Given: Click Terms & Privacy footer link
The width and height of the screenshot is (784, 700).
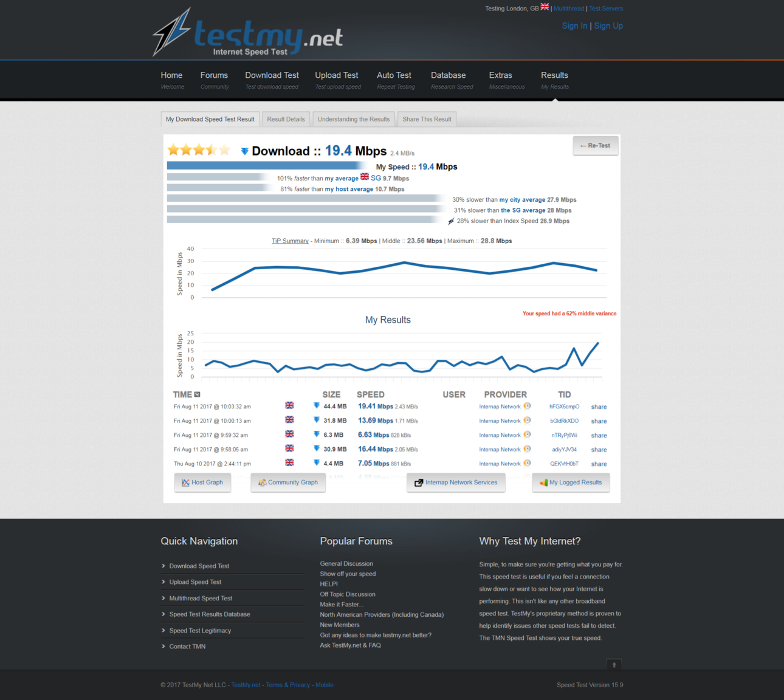Looking at the screenshot, I should pos(287,685).
